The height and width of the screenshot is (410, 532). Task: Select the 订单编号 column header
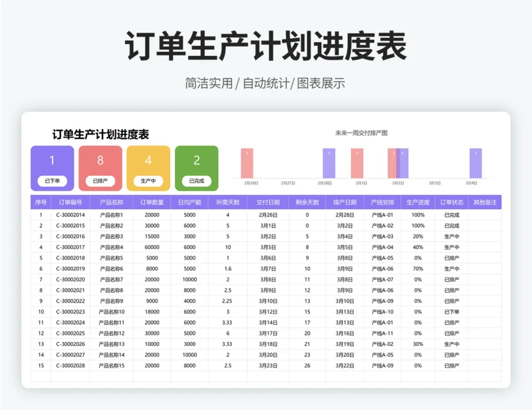70,202
